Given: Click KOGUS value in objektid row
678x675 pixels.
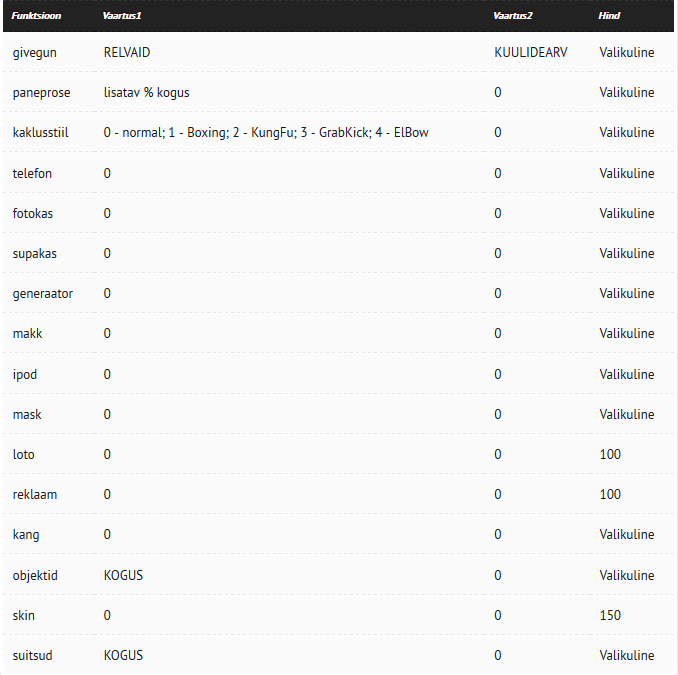Looking at the screenshot, I should (123, 575).
